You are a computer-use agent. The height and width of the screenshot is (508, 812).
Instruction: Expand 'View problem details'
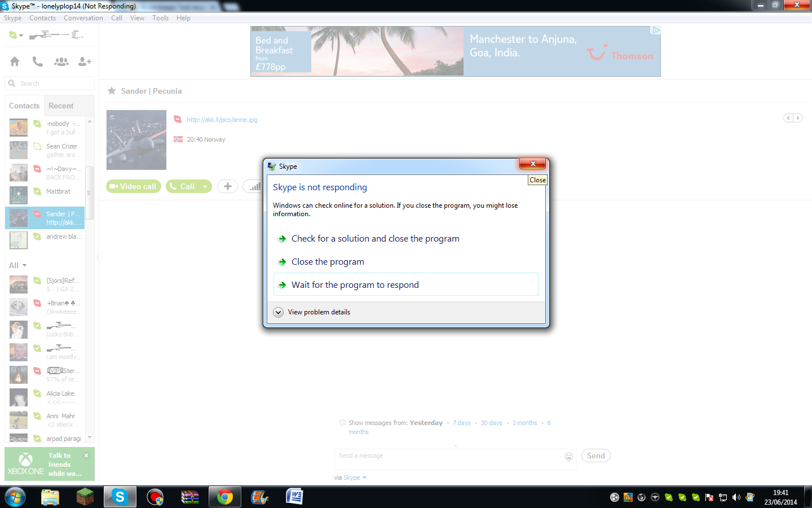[x=312, y=312]
